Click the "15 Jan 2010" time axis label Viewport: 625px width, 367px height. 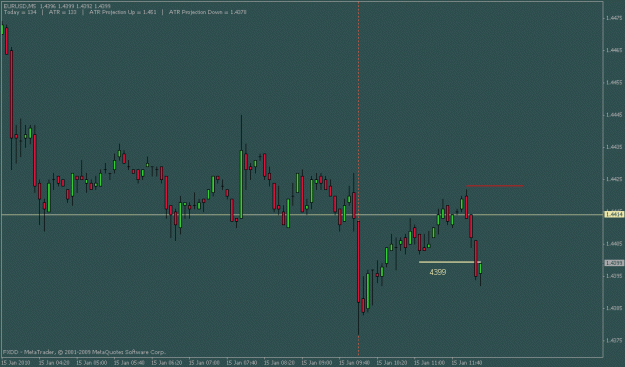(16, 363)
